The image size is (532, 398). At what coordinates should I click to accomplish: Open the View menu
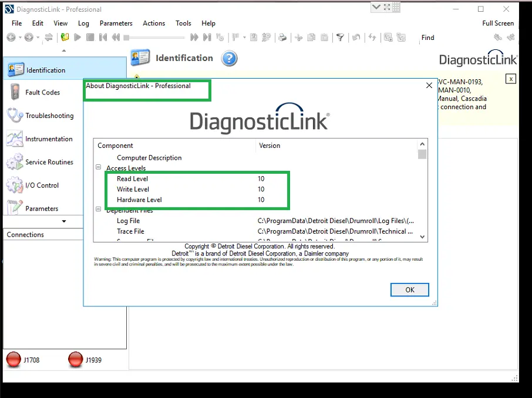click(60, 23)
